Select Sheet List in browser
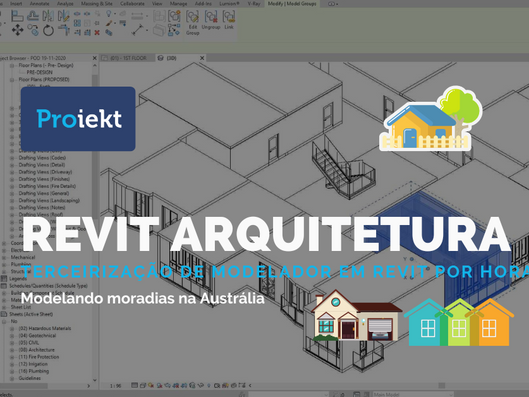Image resolution: width=529 pixels, height=397 pixels. (x=21, y=307)
